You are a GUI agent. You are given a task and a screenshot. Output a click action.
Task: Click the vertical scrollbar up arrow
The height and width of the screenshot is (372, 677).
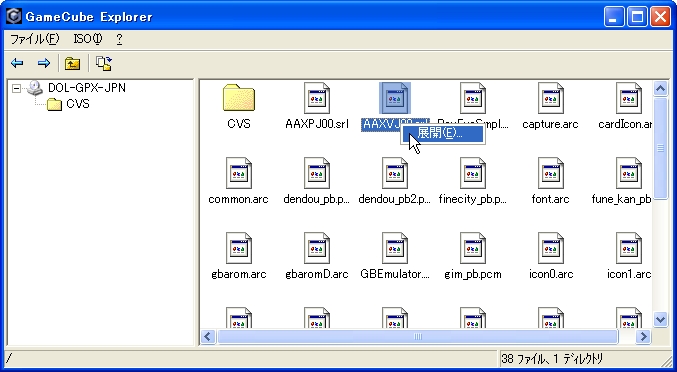(661, 88)
